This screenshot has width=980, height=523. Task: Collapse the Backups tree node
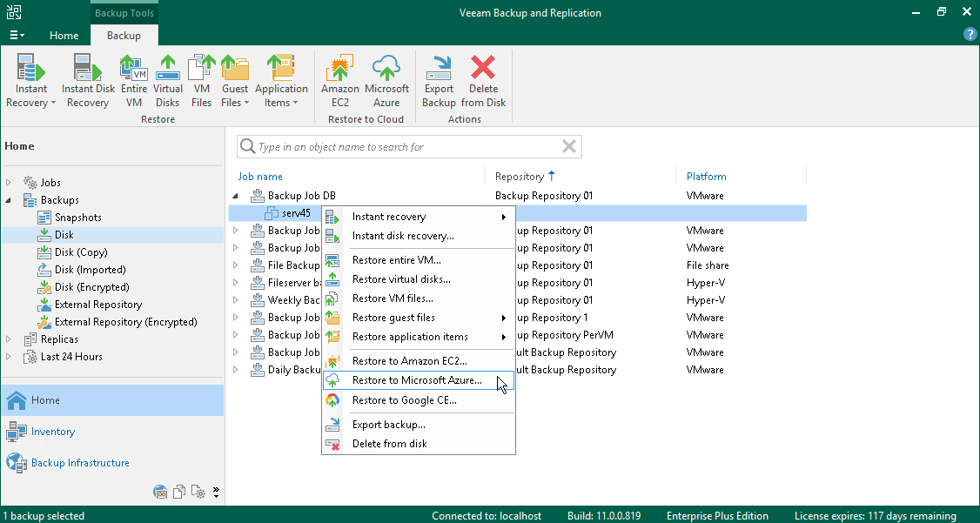point(8,200)
